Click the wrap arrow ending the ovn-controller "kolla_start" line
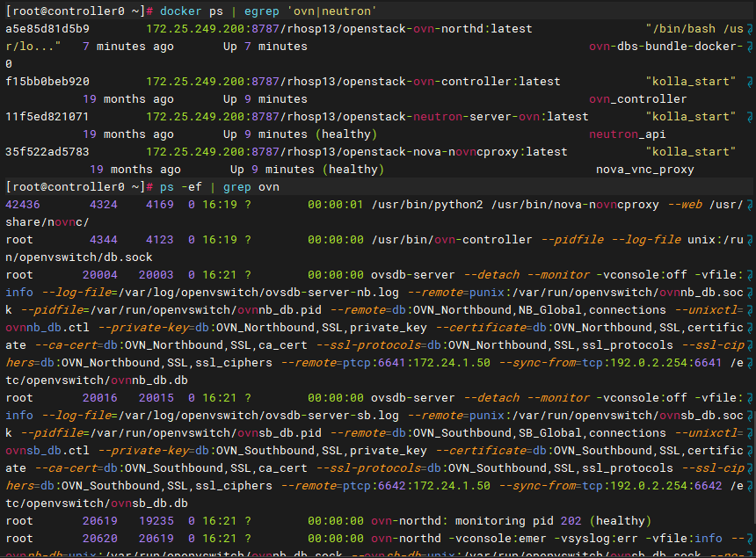This screenshot has width=756, height=558. pyautogui.click(x=750, y=82)
